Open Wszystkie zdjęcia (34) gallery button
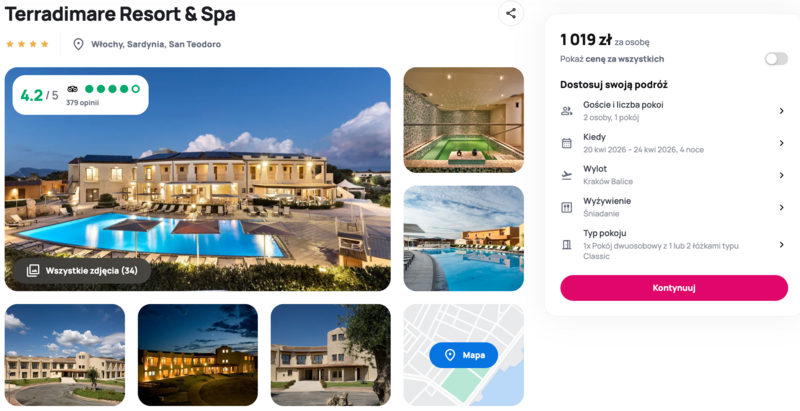 click(x=82, y=271)
